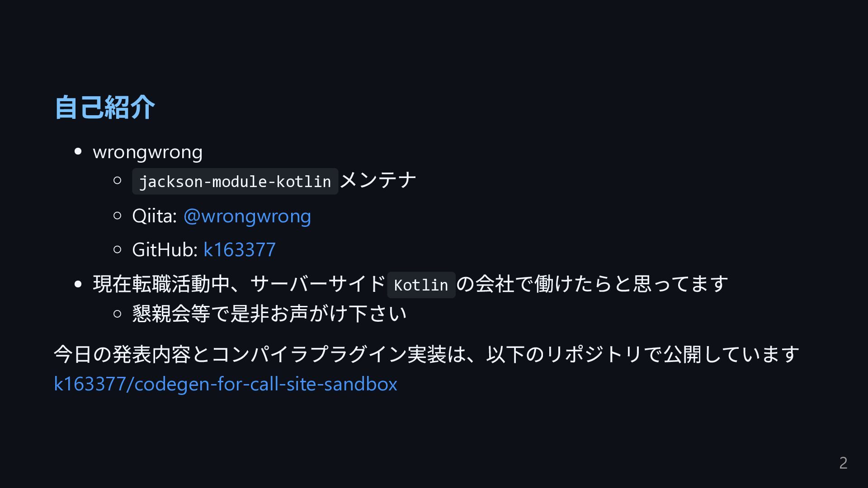Click the hollow bullet before jackson-module-kotlin
This screenshot has width=868, height=488.
(x=118, y=181)
